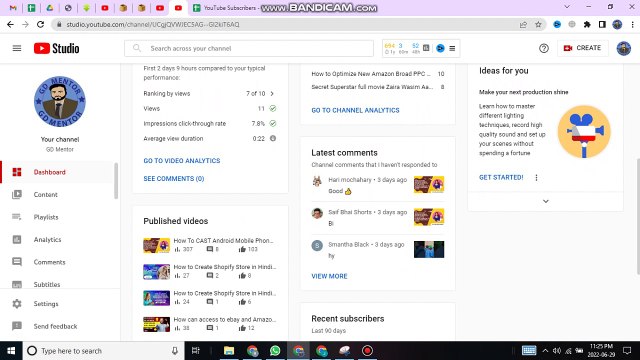Click the extension blue circle icon in the toolbar
Image resolution: width=640 pixels, height=360 pixels.
[440, 48]
